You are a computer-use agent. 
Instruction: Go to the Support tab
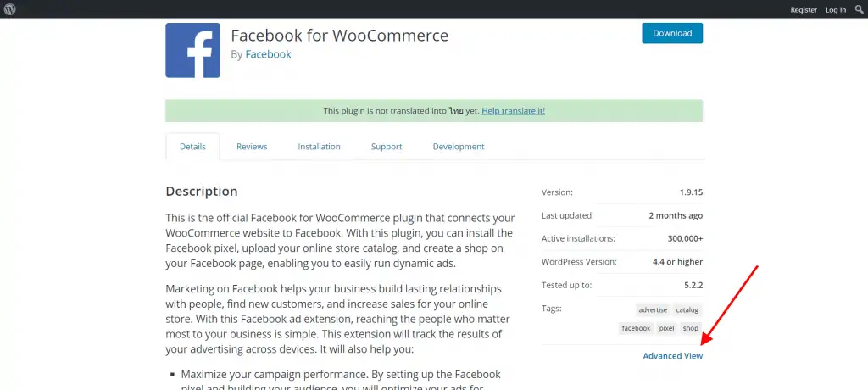[387, 147]
